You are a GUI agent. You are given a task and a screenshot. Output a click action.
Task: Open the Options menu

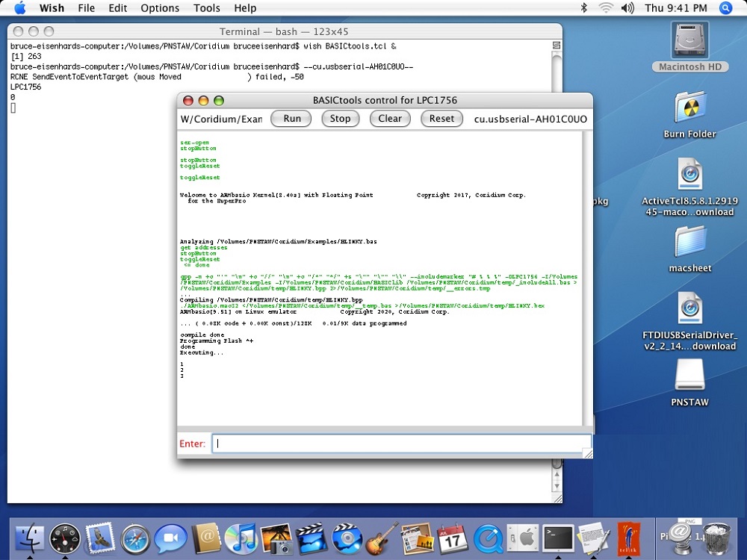pyautogui.click(x=159, y=8)
